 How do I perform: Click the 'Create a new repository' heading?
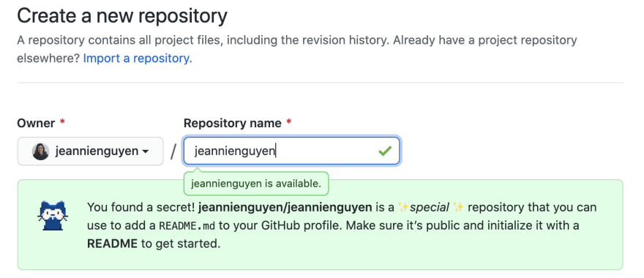[x=122, y=16]
